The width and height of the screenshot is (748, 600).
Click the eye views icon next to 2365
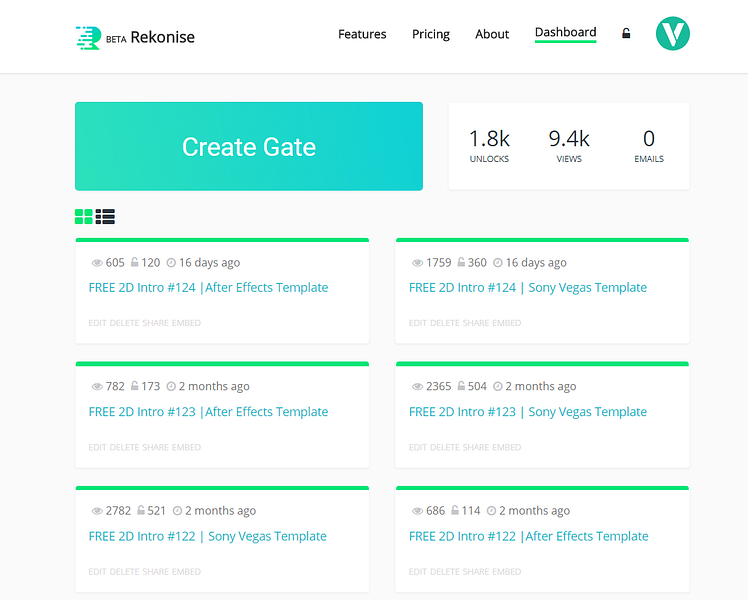pos(417,386)
